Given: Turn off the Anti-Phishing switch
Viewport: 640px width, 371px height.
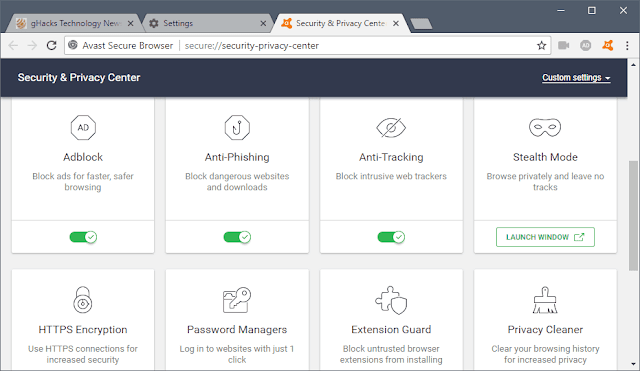Looking at the screenshot, I should coord(237,237).
